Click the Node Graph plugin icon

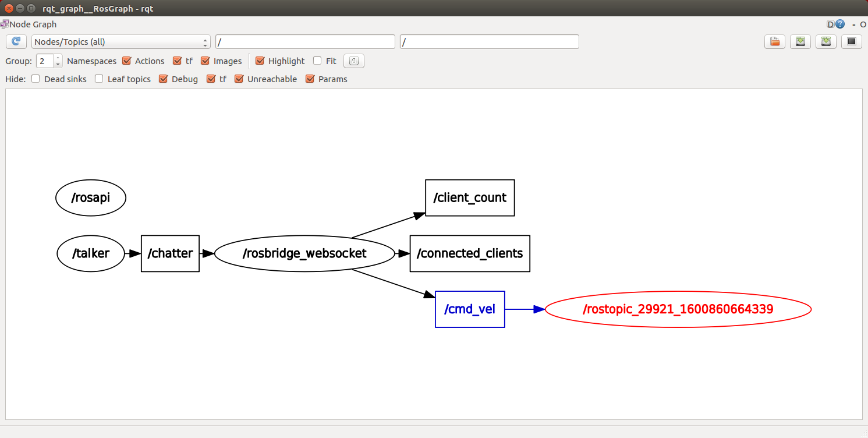[x=5, y=24]
